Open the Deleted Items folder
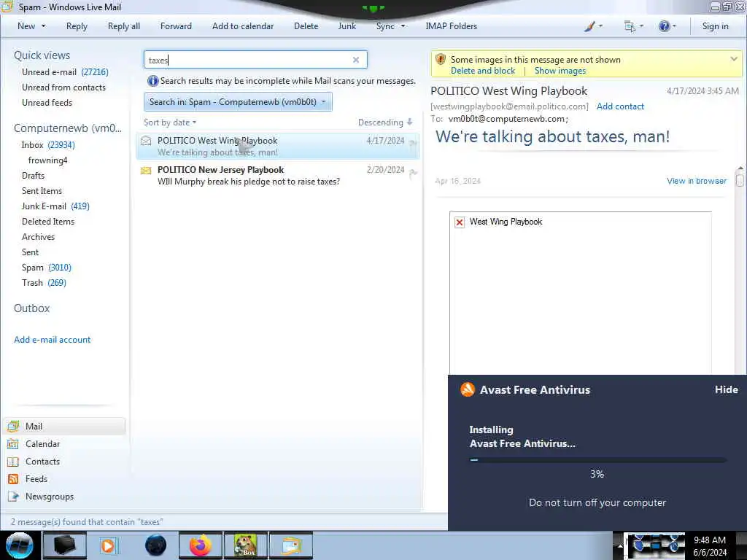The width and height of the screenshot is (747, 560). coord(48,221)
